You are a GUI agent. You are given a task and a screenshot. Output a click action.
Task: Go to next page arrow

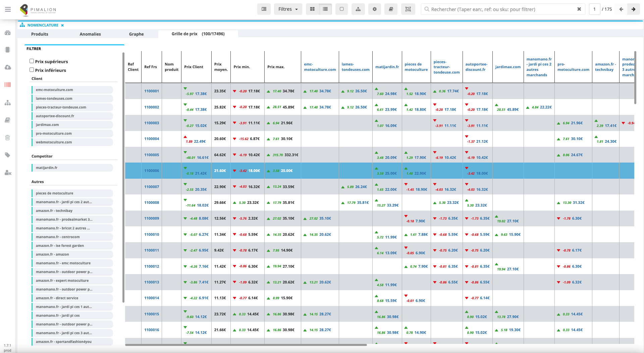(633, 9)
